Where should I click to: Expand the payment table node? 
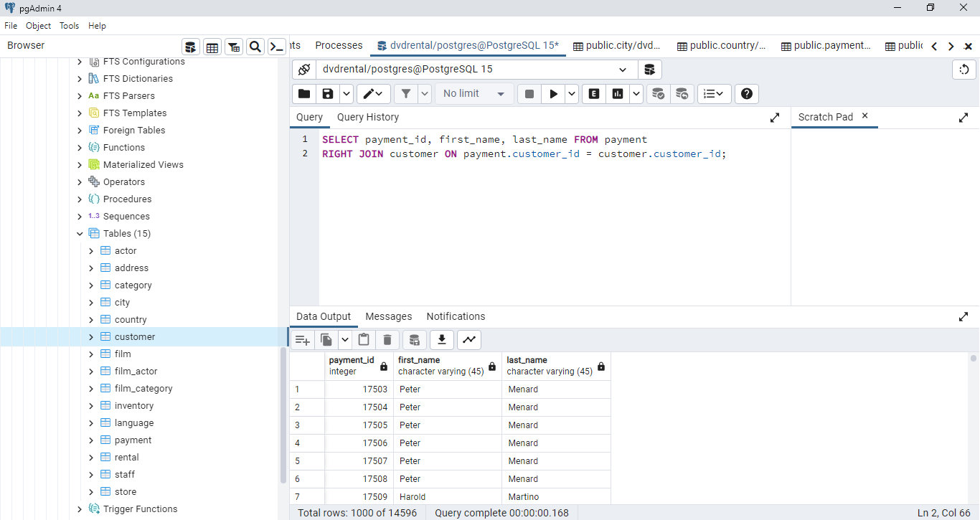click(x=91, y=440)
